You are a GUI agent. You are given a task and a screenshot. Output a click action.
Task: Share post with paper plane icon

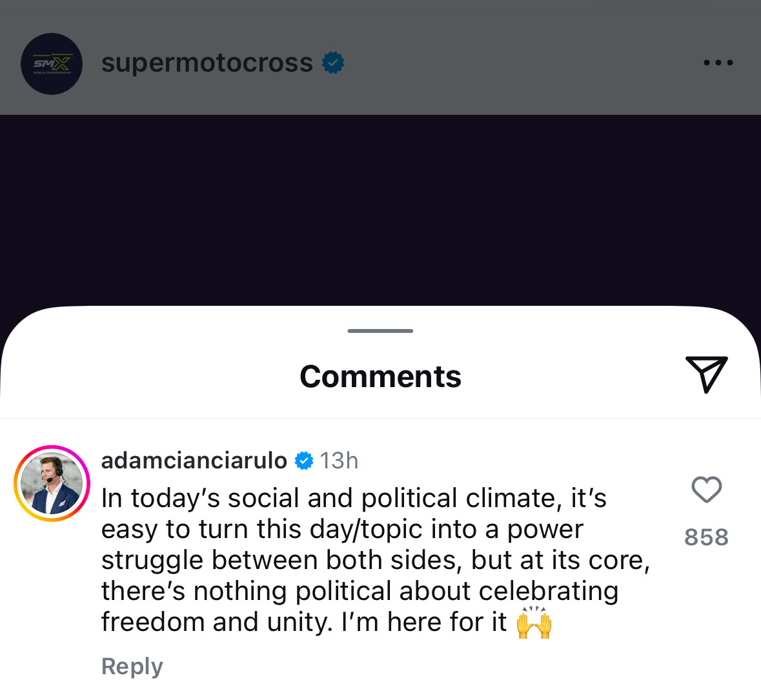[x=706, y=374]
